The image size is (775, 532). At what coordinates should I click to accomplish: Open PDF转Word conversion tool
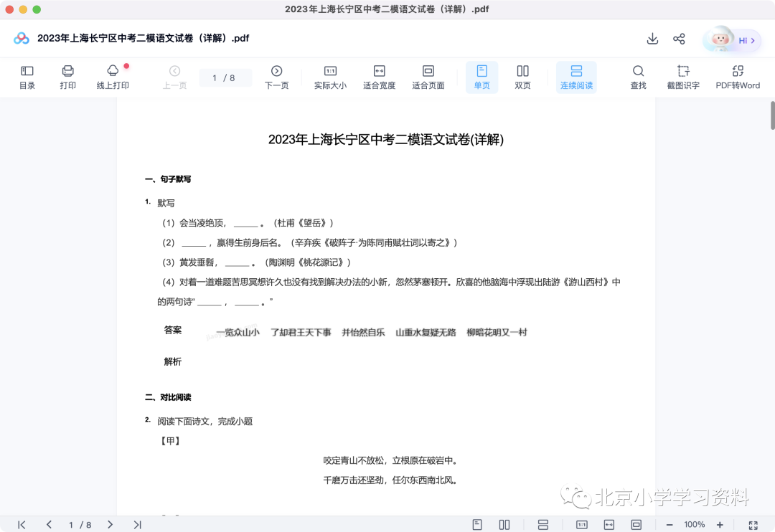[738, 77]
